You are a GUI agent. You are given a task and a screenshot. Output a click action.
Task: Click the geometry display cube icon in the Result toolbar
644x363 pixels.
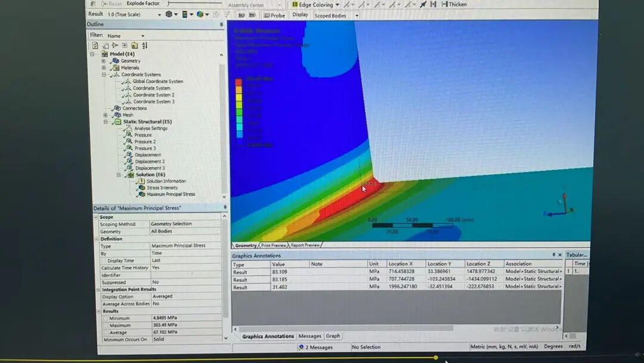(169, 14)
